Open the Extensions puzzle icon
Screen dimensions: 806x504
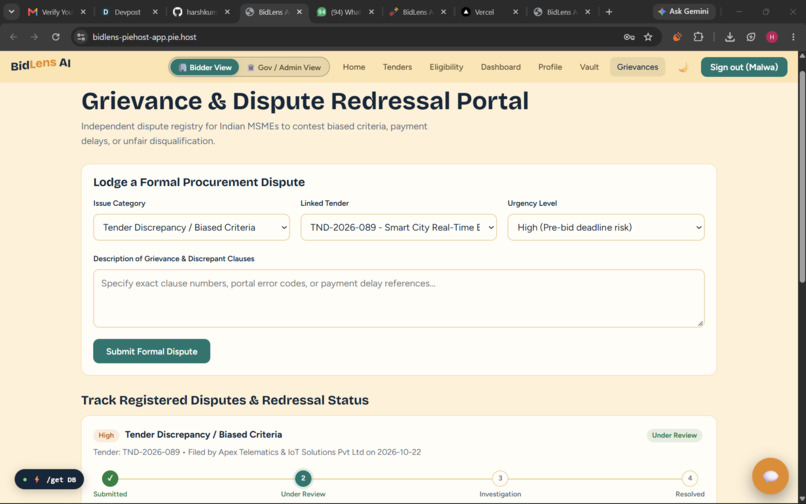click(698, 37)
